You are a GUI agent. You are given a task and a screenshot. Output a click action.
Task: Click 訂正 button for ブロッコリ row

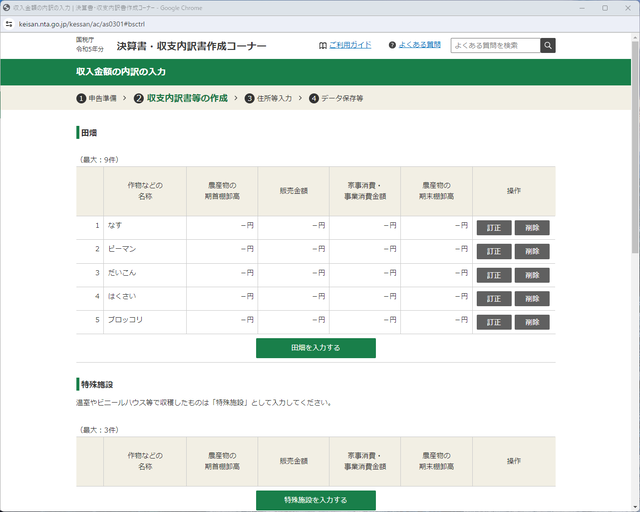(494, 322)
